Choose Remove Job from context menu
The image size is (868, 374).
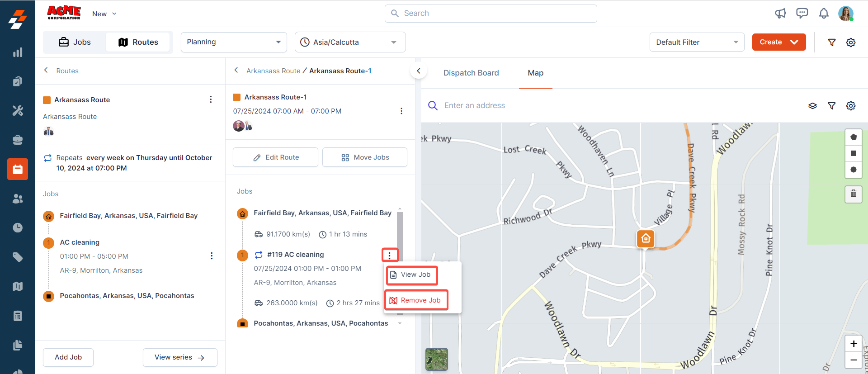[x=416, y=300]
